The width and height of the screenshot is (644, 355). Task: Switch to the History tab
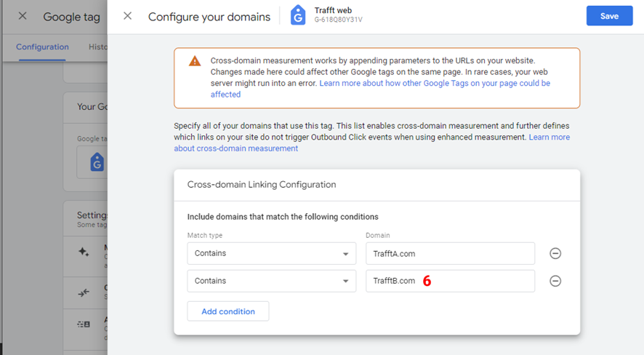[97, 47]
